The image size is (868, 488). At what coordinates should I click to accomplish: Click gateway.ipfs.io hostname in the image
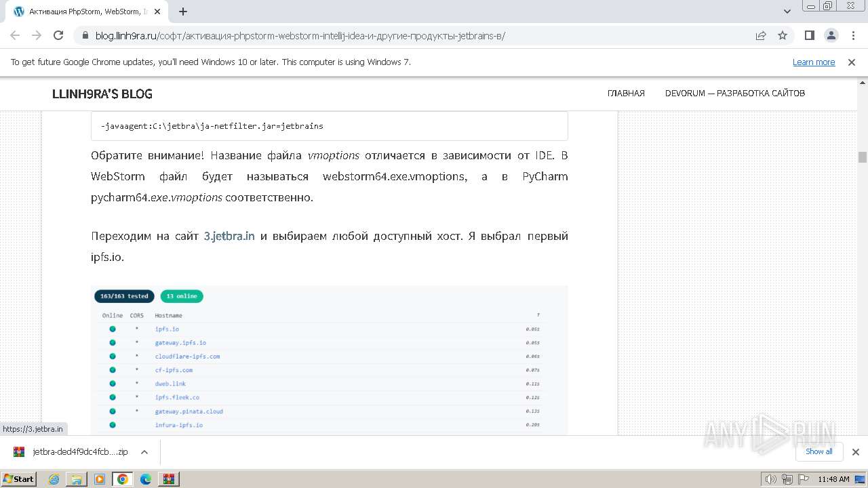tap(180, 343)
